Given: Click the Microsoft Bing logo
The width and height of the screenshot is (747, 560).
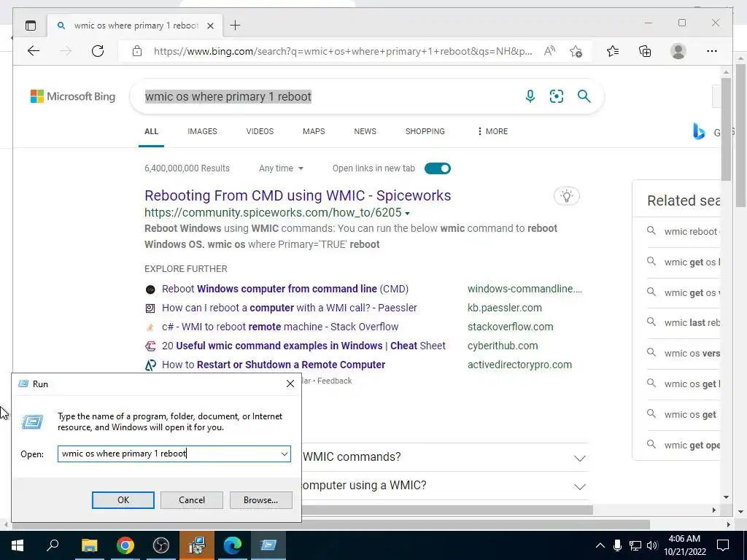Looking at the screenshot, I should (x=73, y=96).
